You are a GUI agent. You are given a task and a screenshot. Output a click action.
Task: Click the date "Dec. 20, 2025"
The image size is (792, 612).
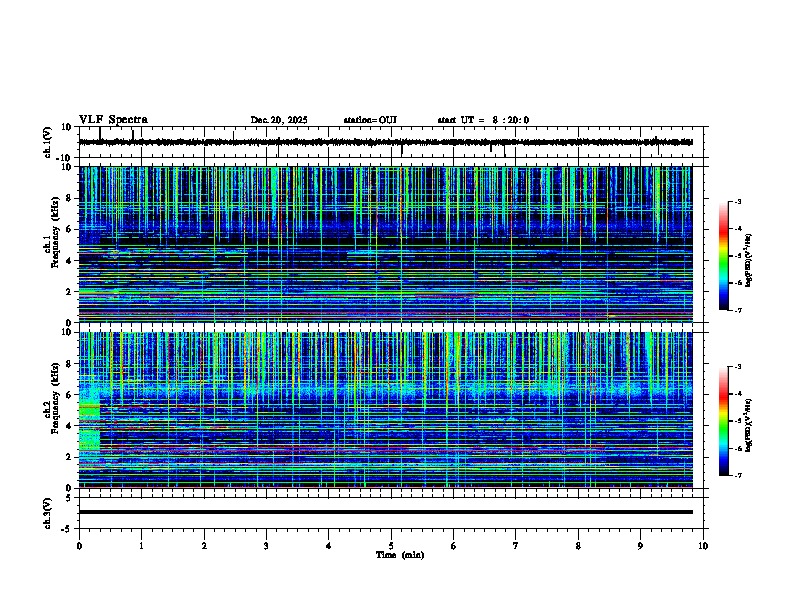(x=279, y=120)
